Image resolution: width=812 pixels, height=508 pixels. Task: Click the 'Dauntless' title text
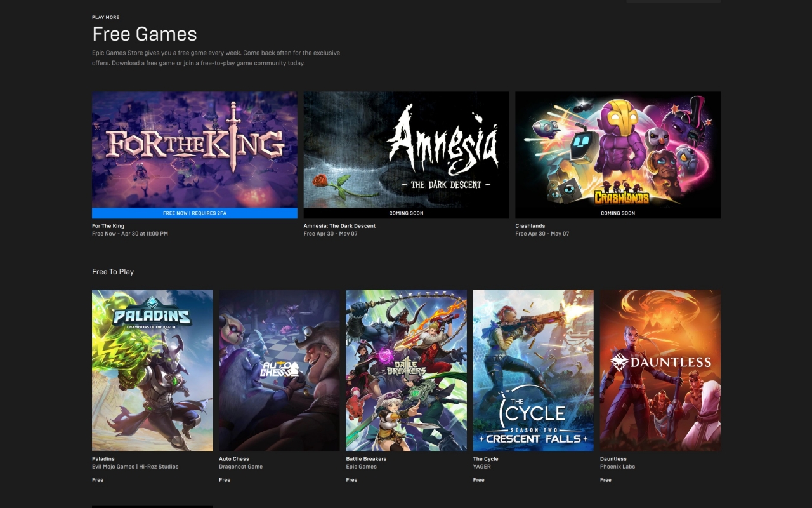tap(613, 459)
